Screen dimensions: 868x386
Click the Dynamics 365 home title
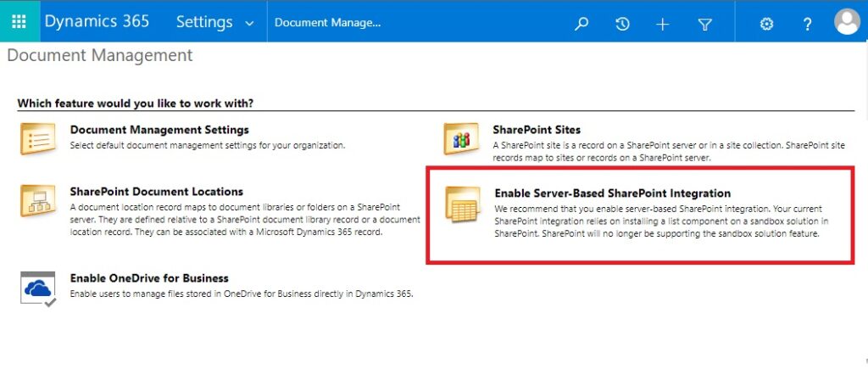tap(97, 21)
